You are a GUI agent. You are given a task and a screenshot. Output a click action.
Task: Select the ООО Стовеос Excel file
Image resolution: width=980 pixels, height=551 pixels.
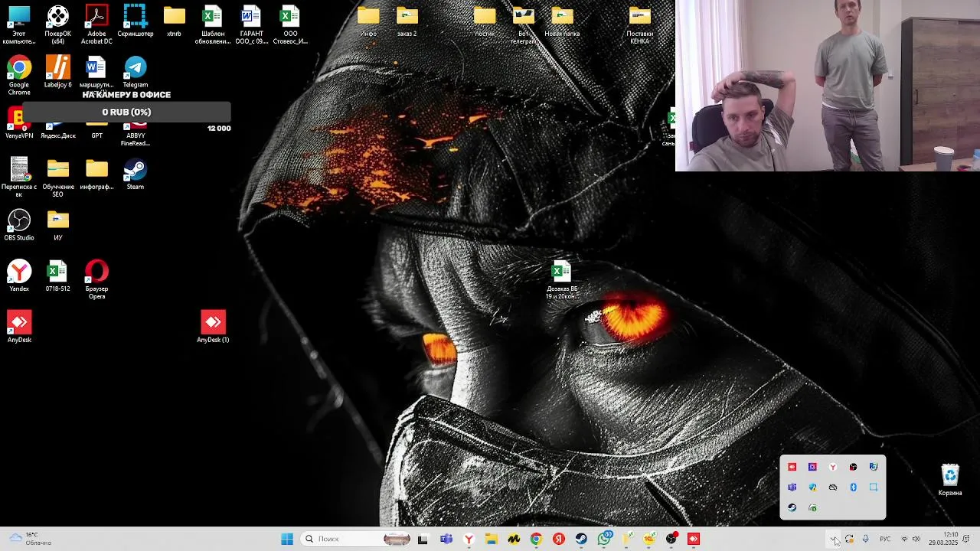[x=290, y=24]
